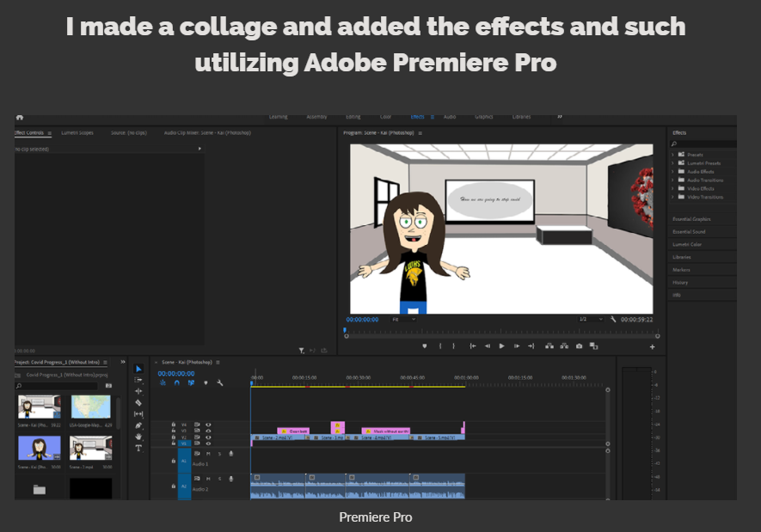The image size is (761, 532).
Task: Expand Audio Effects folder
Action: (672, 172)
